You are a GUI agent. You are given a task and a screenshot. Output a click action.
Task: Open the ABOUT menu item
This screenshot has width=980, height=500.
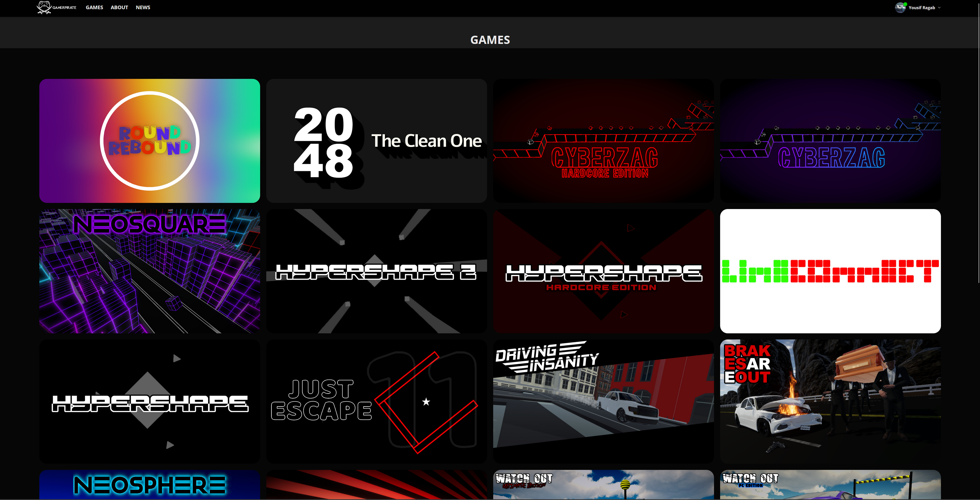119,8
